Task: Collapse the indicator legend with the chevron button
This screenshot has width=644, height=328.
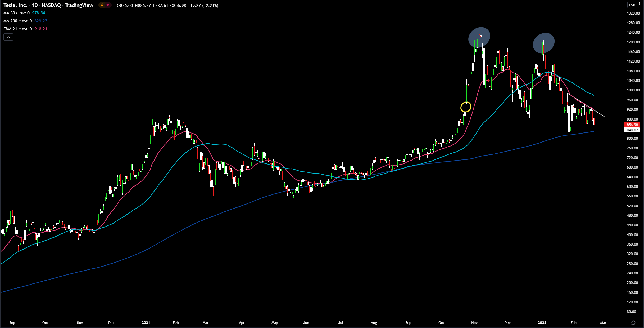Action: click(8, 37)
